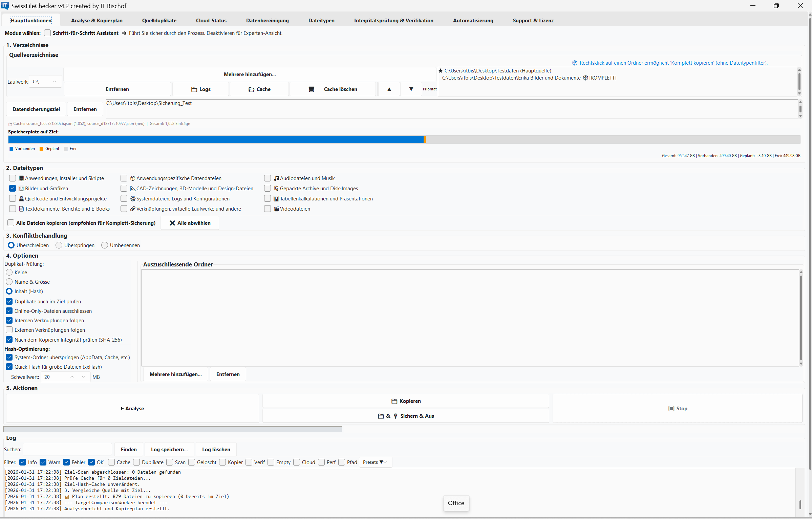
Task: Click the X icon on Alle abwählen
Action: [172, 223]
